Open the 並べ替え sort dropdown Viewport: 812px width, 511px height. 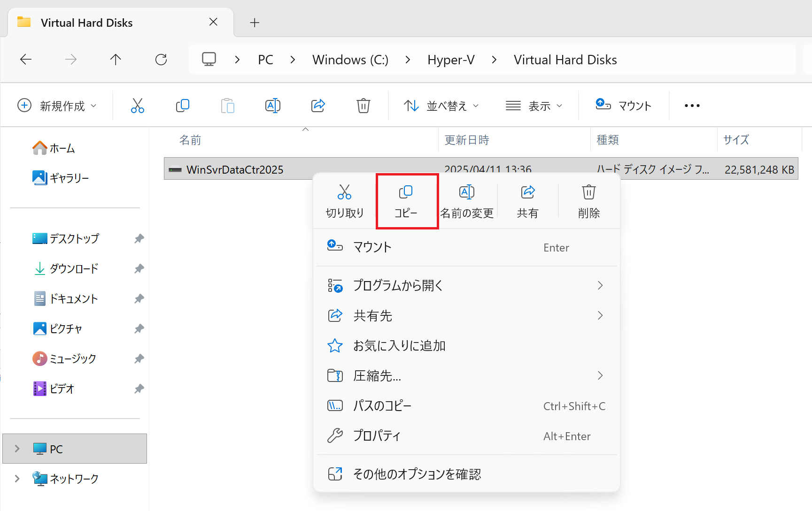[x=441, y=106]
